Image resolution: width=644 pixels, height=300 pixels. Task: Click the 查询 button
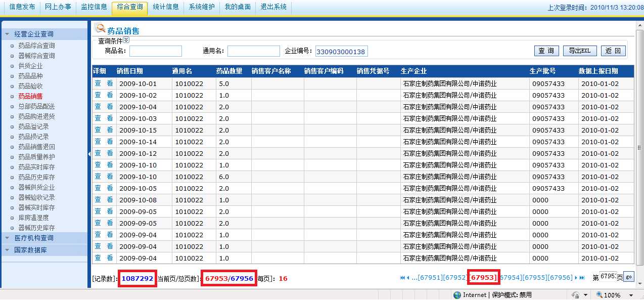point(546,51)
